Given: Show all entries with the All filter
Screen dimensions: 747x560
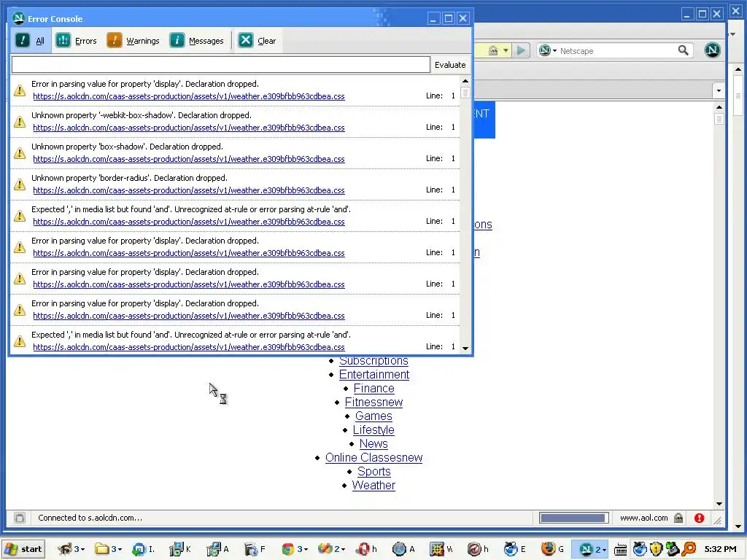Looking at the screenshot, I should 31,41.
